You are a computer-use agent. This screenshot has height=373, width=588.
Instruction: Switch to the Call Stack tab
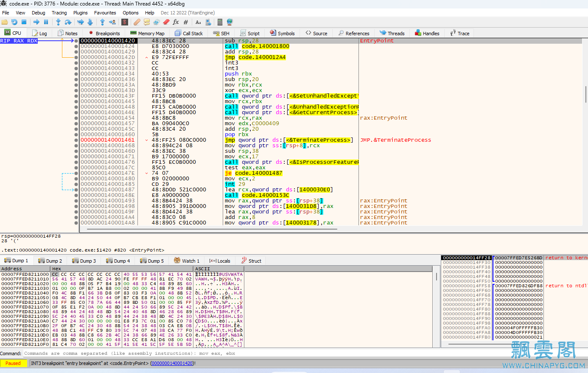(x=189, y=33)
